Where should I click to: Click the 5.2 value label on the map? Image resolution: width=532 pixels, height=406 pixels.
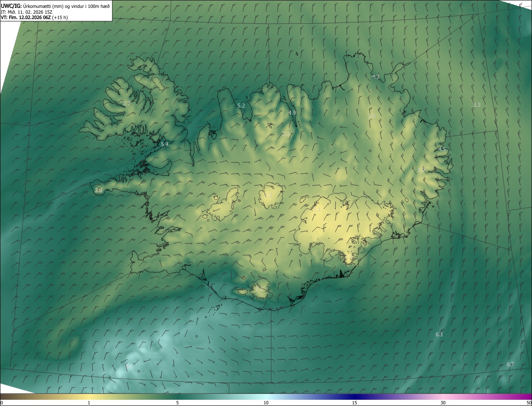(x=241, y=106)
